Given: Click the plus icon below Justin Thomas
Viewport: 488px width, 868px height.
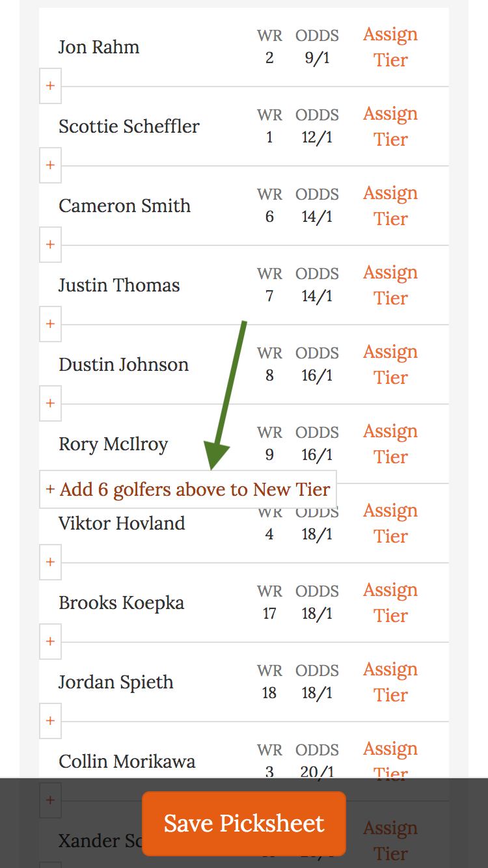Looking at the screenshot, I should [x=50, y=324].
